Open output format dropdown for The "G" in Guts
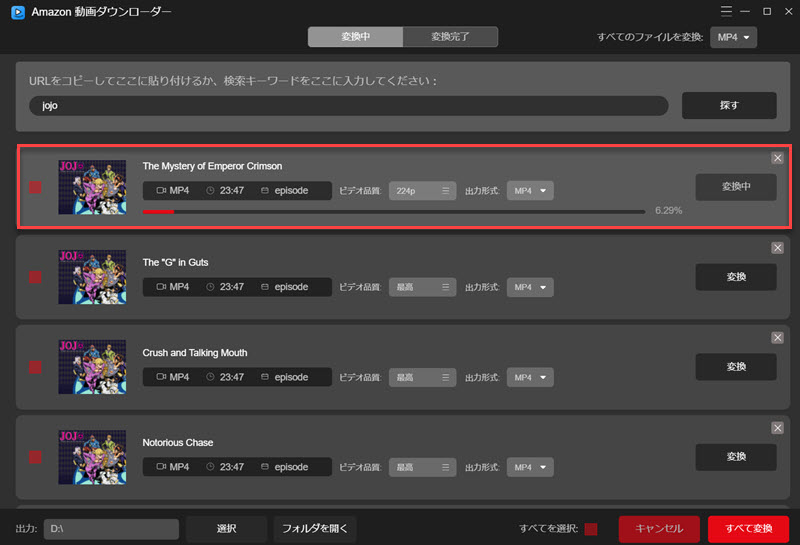Screen dimensions: 800x545 tap(530, 287)
